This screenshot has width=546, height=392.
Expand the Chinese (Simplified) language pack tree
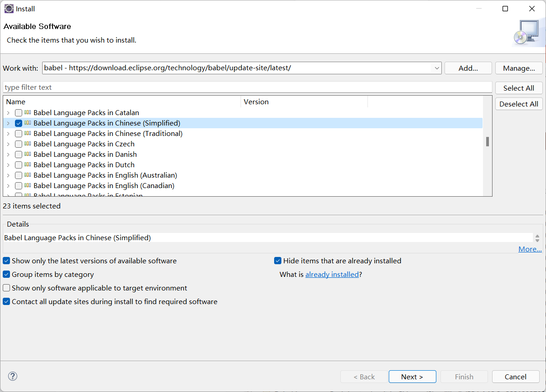coord(8,123)
